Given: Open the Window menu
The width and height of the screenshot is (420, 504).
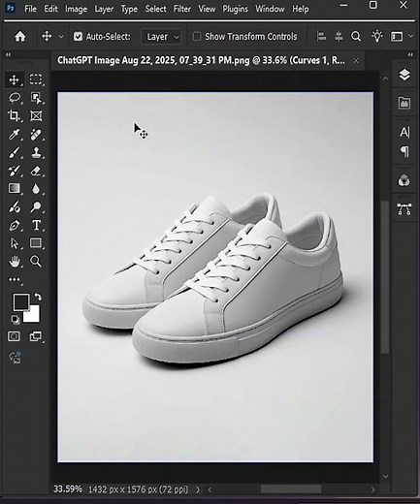Looking at the screenshot, I should point(270,9).
